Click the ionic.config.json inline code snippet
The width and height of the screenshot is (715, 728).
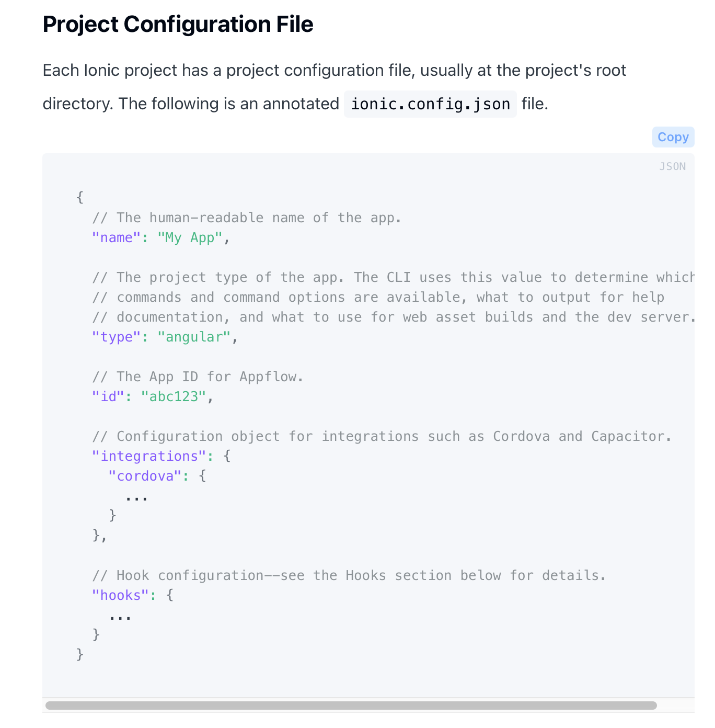click(430, 104)
